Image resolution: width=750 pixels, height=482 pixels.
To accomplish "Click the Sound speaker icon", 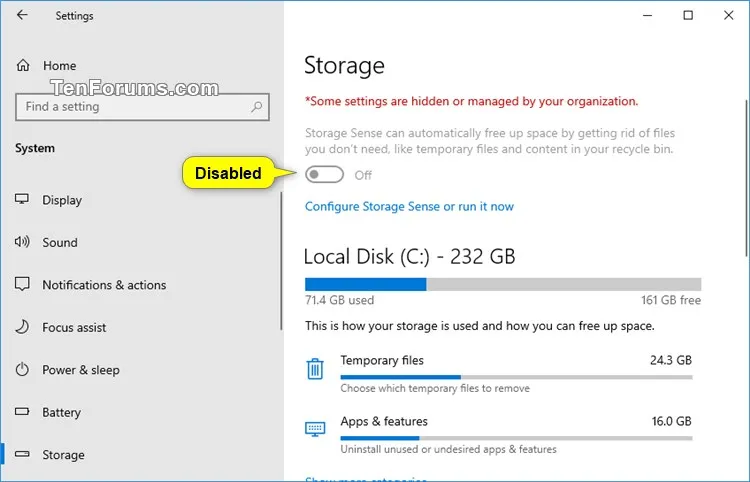I will (22, 241).
